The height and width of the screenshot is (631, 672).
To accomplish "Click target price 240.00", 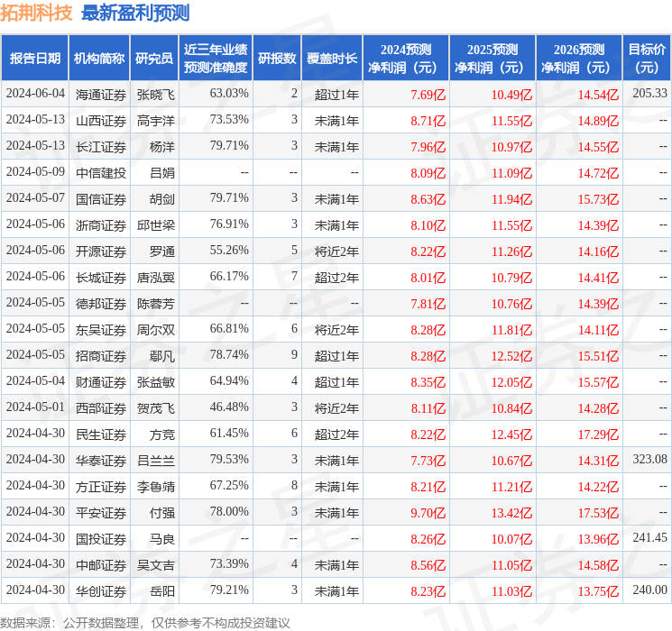I will point(649,590).
